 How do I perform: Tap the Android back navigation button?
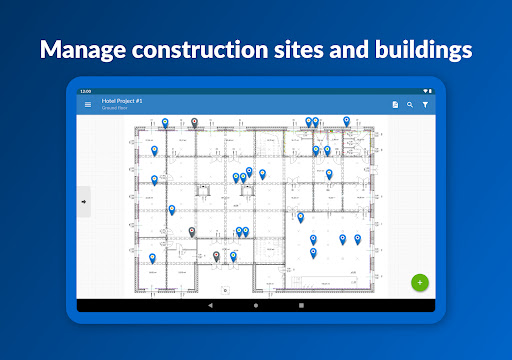pyautogui.click(x=210, y=305)
